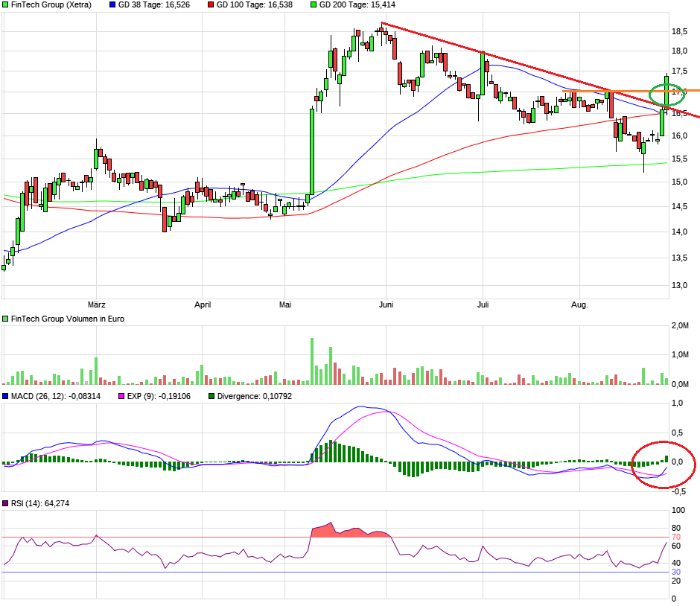Select the Aug. label on the time axis
700x606 pixels.
tap(579, 304)
